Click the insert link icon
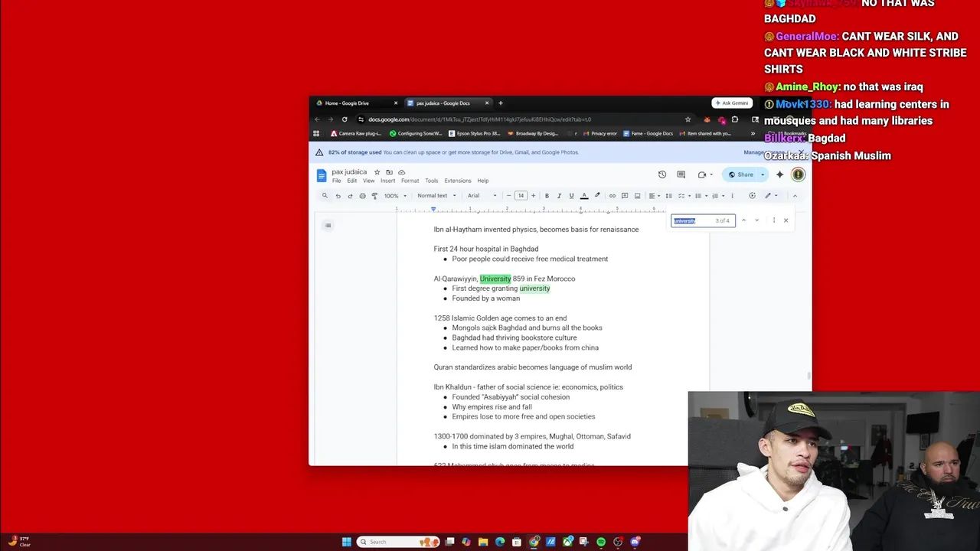 [x=612, y=196]
